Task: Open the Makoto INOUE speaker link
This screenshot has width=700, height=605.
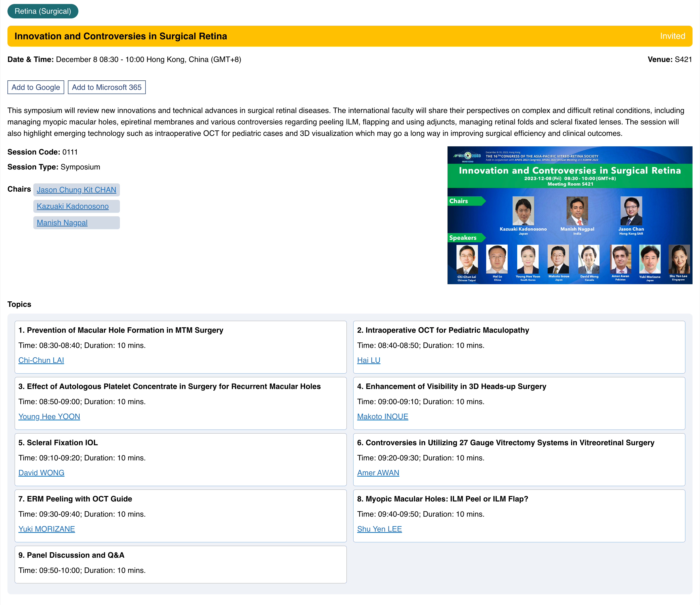Action: tap(382, 416)
